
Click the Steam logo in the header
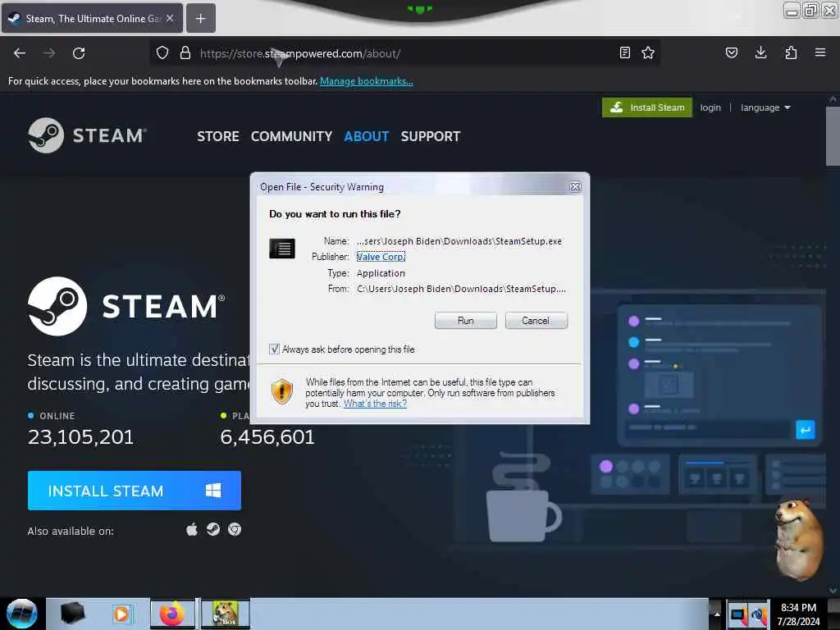point(87,135)
